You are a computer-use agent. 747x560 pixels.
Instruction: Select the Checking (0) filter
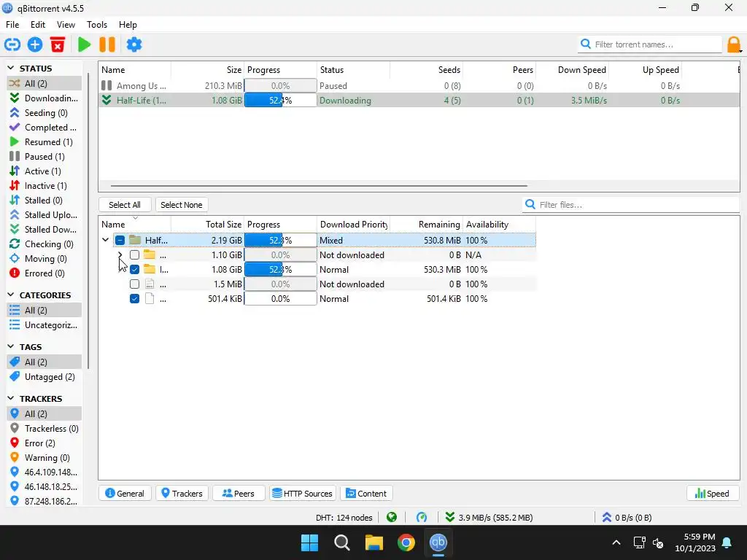pos(44,244)
